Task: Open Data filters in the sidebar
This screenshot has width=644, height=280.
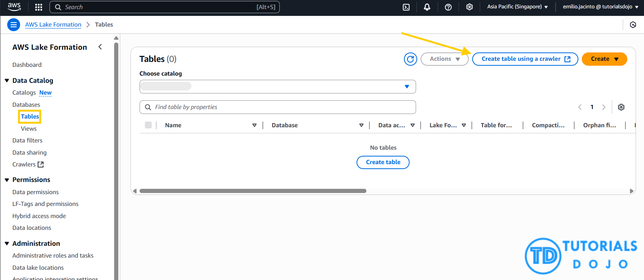Action: (27, 141)
